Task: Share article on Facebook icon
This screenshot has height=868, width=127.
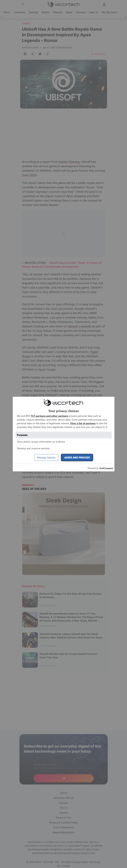Action: point(25,54)
